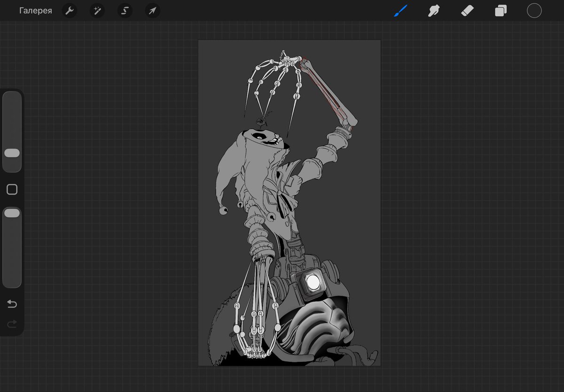This screenshot has height=392, width=564.
Task: Open the Галерея gallery
Action: (x=36, y=10)
